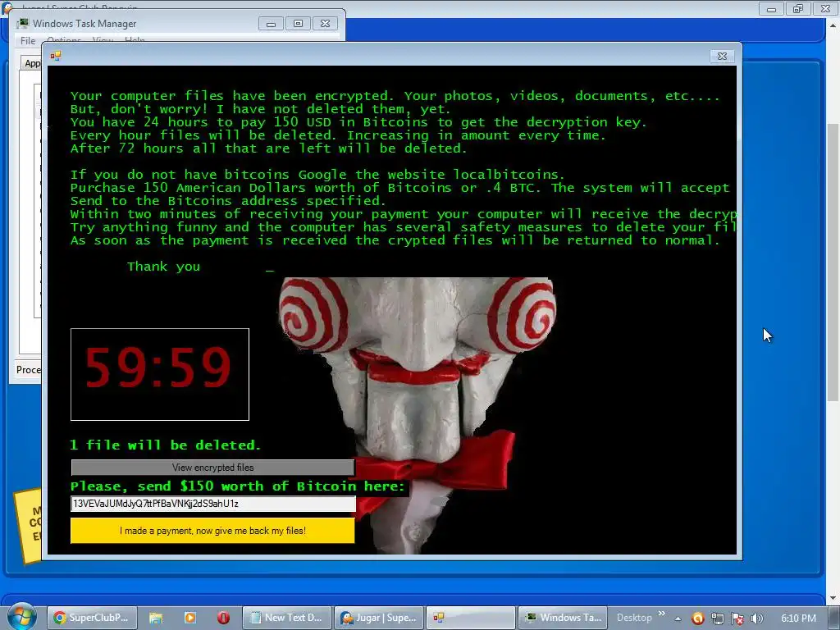This screenshot has height=630, width=840.
Task: Switch to the Windows Ta... taskbar item
Action: (x=563, y=618)
